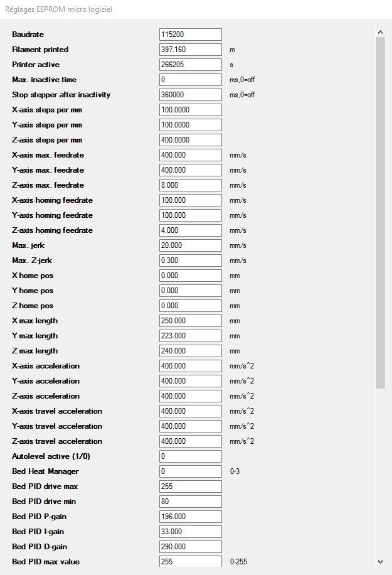Click the Autolevel active input field
This screenshot has width=392, height=575.
point(191,456)
